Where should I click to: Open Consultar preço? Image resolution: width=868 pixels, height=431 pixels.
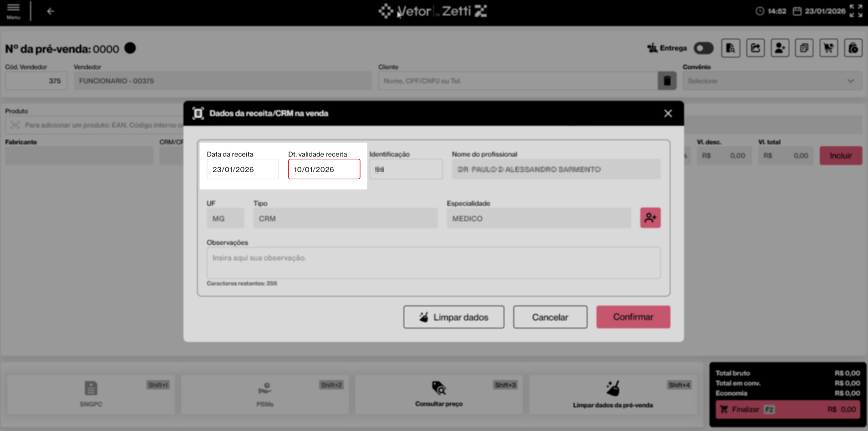tap(439, 394)
